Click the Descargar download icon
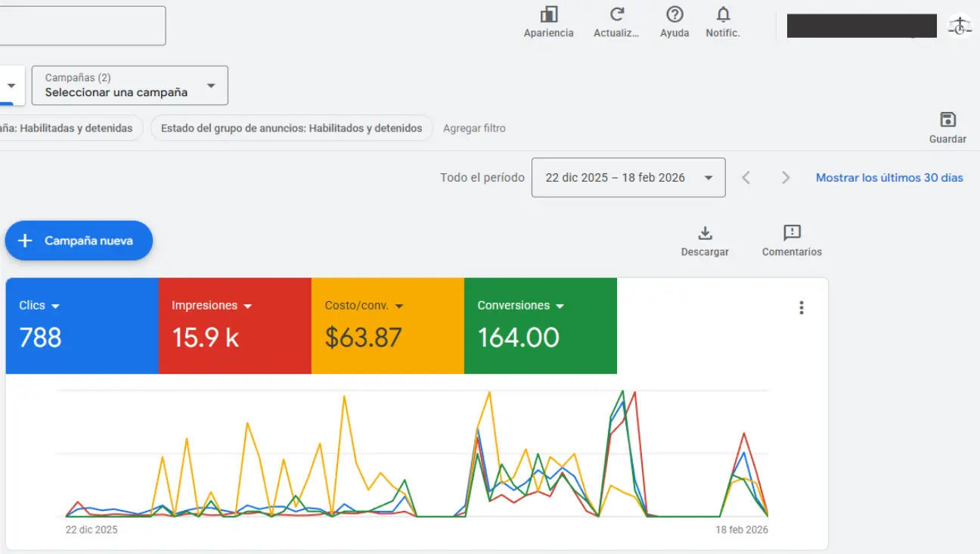 click(x=705, y=233)
